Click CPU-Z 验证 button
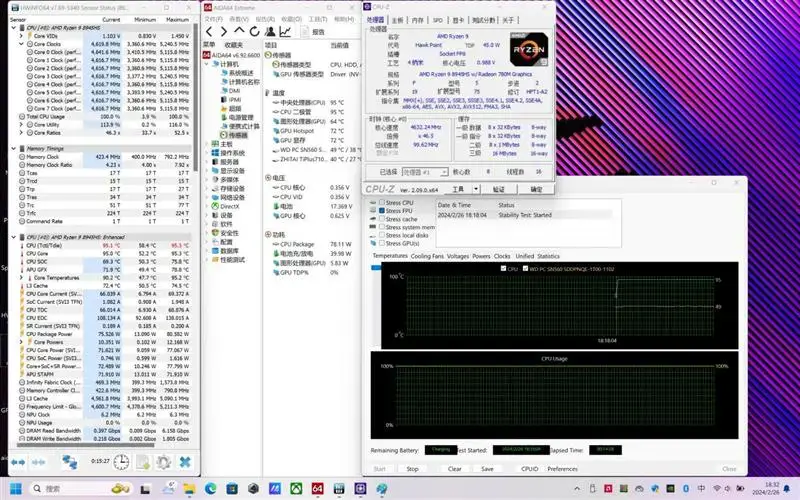Viewport: 800px width, 500px height. (x=498, y=189)
